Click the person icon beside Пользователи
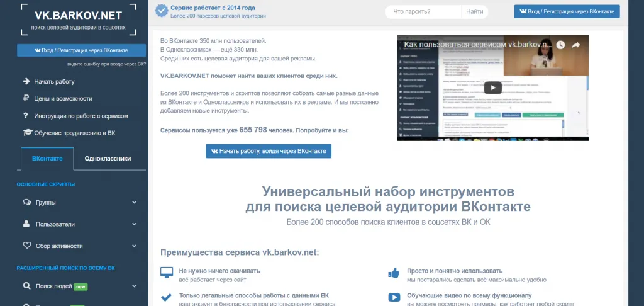Viewport: 644px width, 306px height. tap(26, 224)
